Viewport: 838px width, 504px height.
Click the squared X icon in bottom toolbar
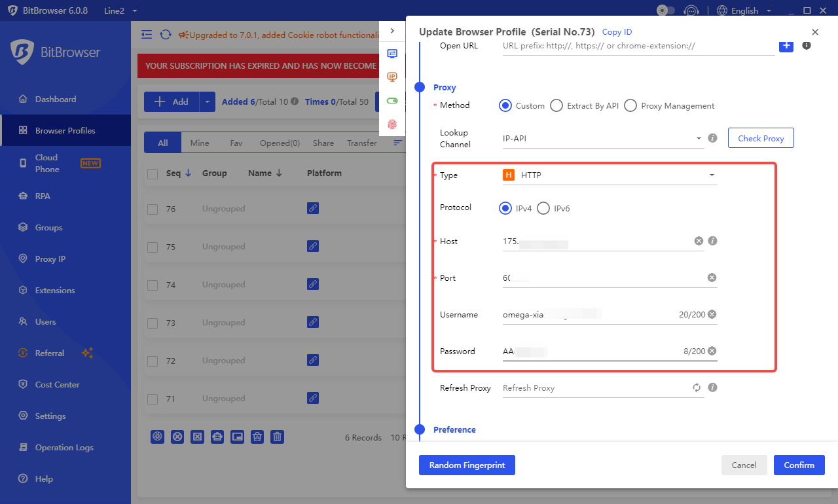197,437
